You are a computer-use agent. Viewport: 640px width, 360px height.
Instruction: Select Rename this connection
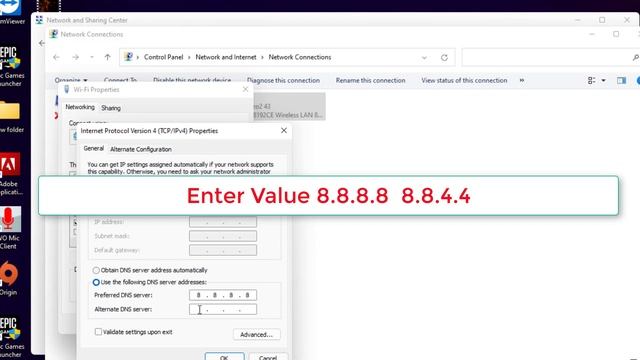pyautogui.click(x=371, y=80)
